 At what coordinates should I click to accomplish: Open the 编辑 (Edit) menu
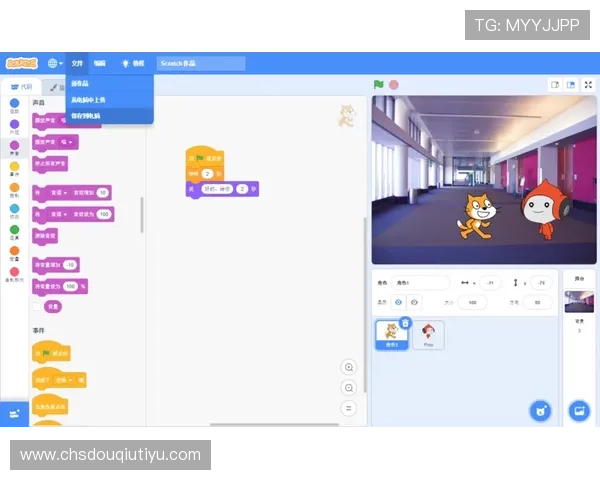click(100, 63)
